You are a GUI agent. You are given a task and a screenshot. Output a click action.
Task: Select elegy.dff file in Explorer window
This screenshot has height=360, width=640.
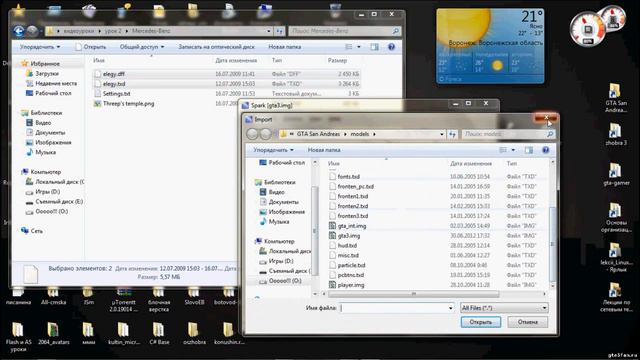tap(113, 74)
